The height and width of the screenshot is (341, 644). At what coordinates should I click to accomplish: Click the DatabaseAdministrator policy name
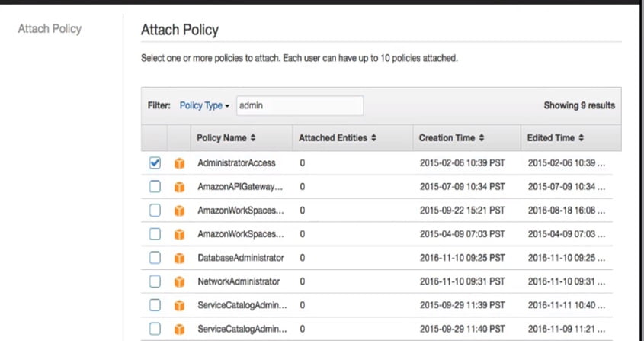click(241, 258)
